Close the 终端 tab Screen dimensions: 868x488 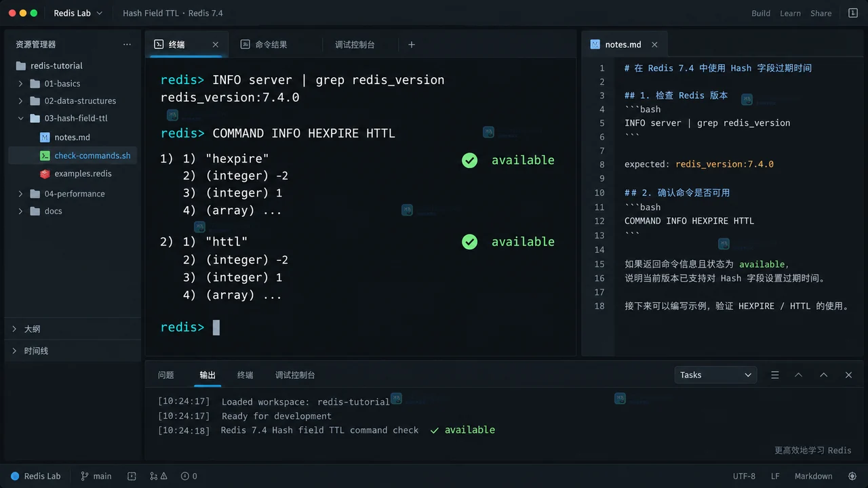click(216, 45)
